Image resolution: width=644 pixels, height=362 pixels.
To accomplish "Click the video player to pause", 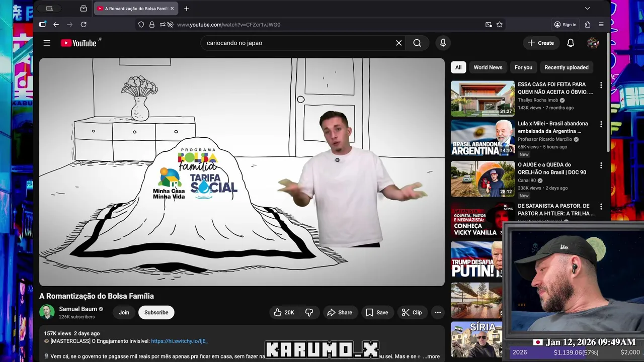I will pyautogui.click(x=242, y=172).
